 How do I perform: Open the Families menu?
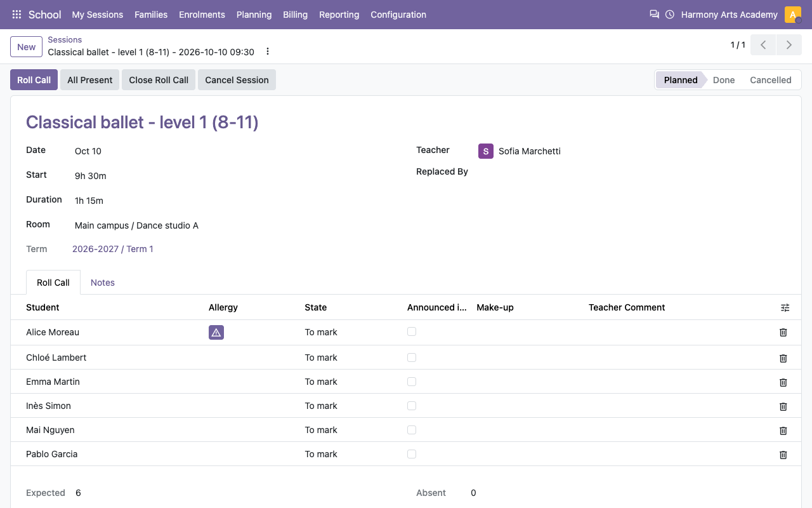pyautogui.click(x=151, y=15)
